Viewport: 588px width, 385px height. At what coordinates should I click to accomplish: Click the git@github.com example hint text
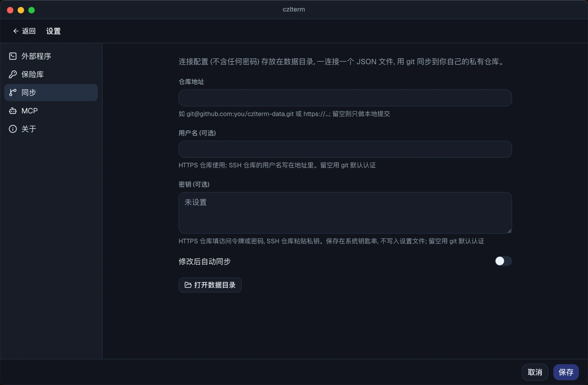(284, 114)
